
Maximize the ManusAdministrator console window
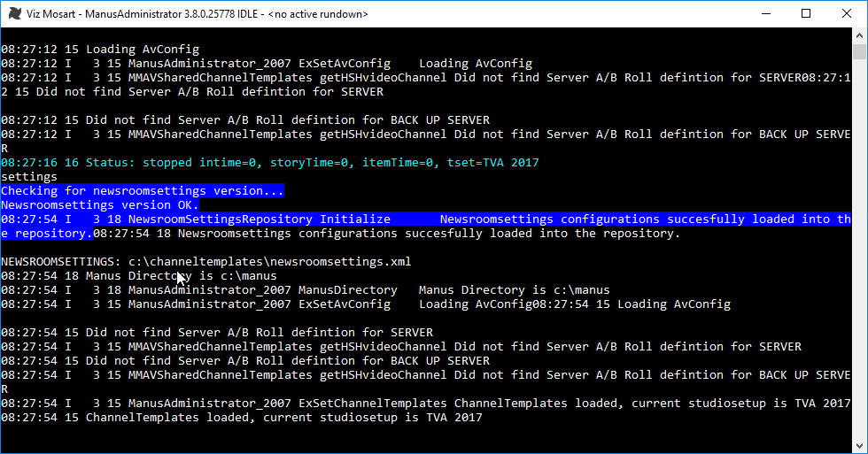(806, 14)
